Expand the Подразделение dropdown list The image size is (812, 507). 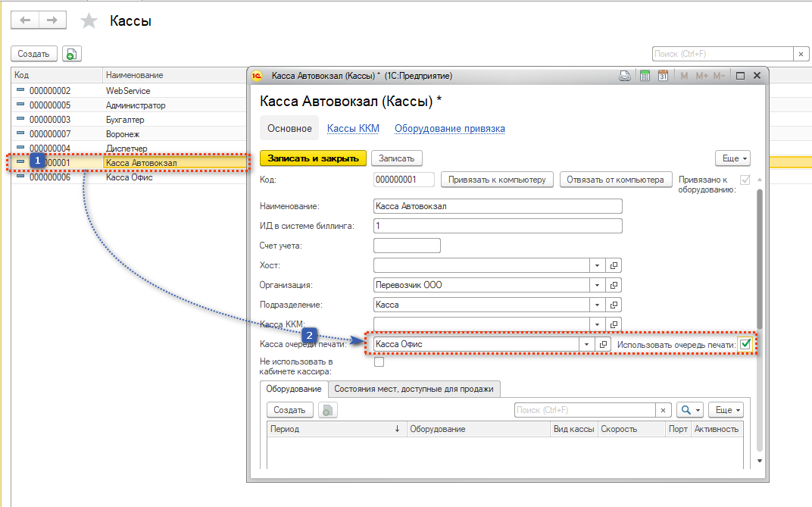[597, 305]
